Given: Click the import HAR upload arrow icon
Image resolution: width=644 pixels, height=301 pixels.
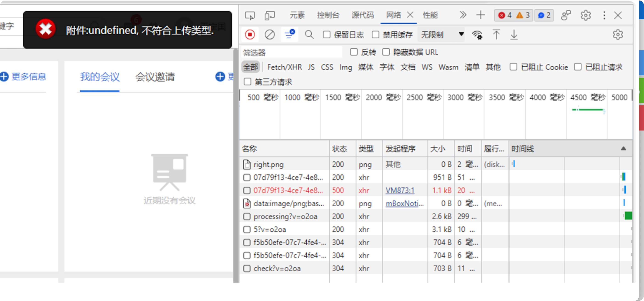Looking at the screenshot, I should pos(496,34).
